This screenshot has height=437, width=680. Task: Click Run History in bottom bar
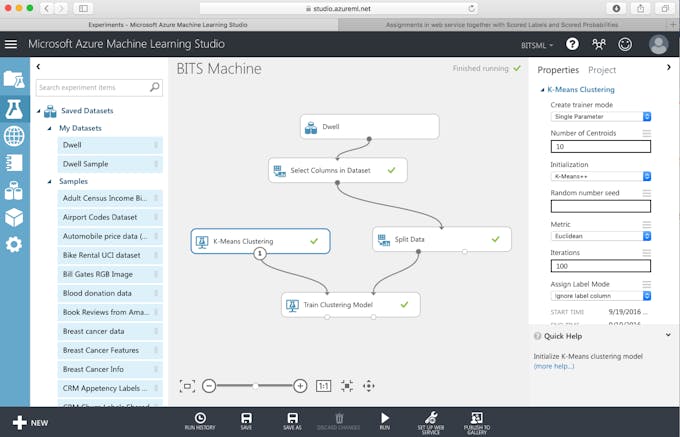point(200,421)
